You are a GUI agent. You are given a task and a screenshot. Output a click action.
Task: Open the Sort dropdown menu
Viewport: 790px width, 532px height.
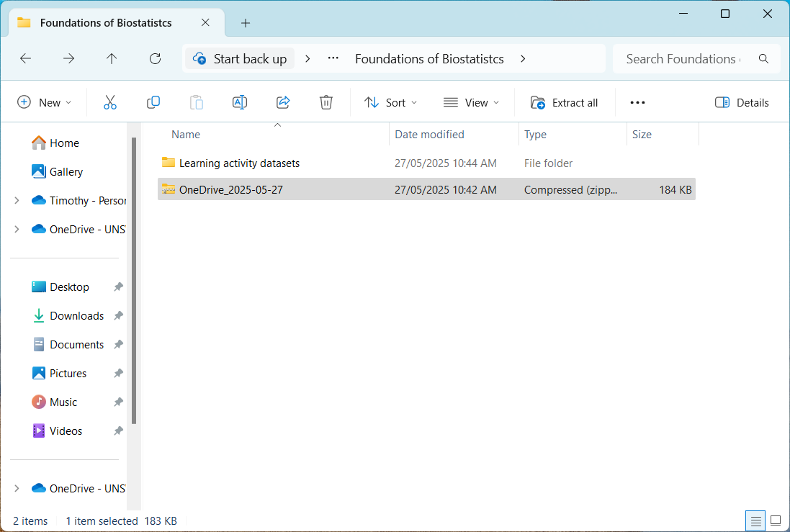390,102
